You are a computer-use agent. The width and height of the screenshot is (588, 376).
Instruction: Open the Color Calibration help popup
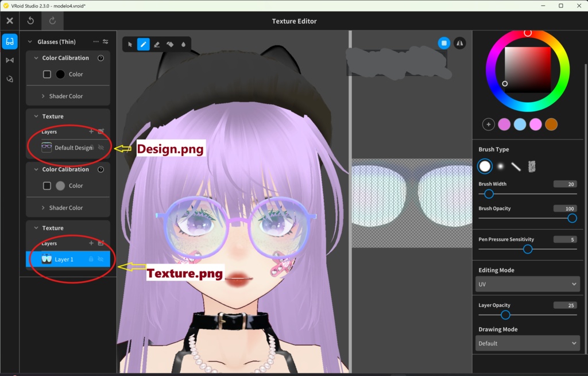100,57
